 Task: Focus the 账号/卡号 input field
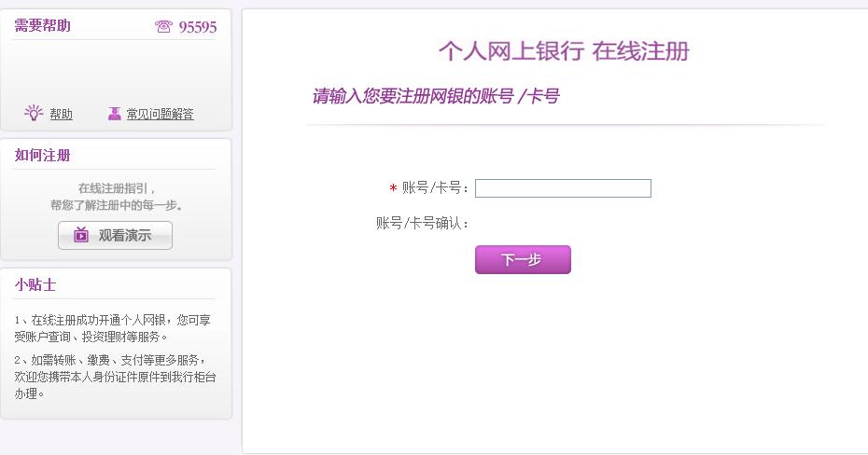(x=563, y=188)
